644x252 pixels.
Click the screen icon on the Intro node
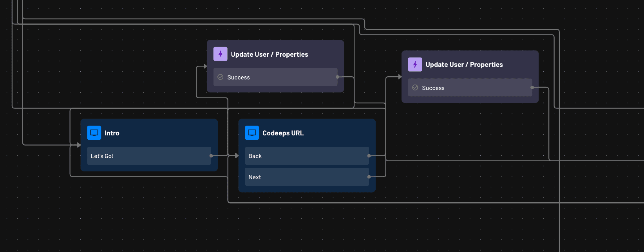click(94, 133)
